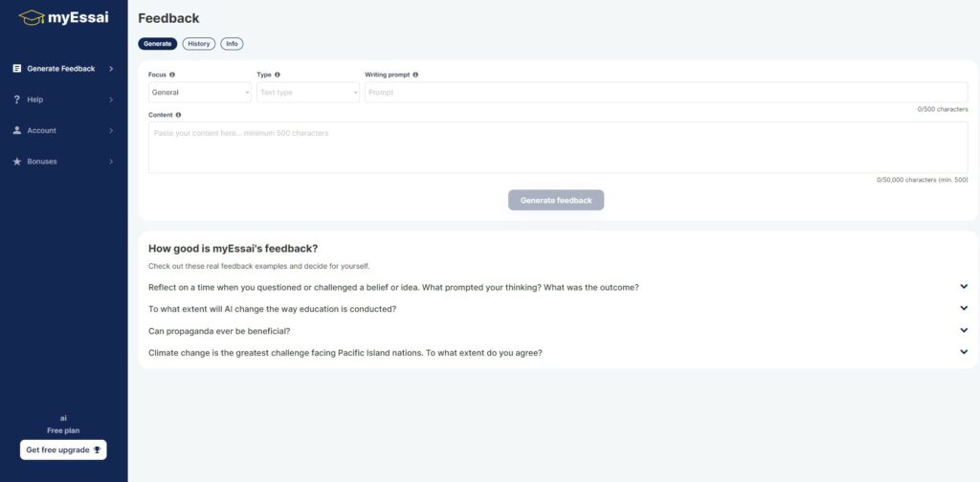The width and height of the screenshot is (980, 482).
Task: Open the Focus dropdown set to General
Action: tap(200, 93)
